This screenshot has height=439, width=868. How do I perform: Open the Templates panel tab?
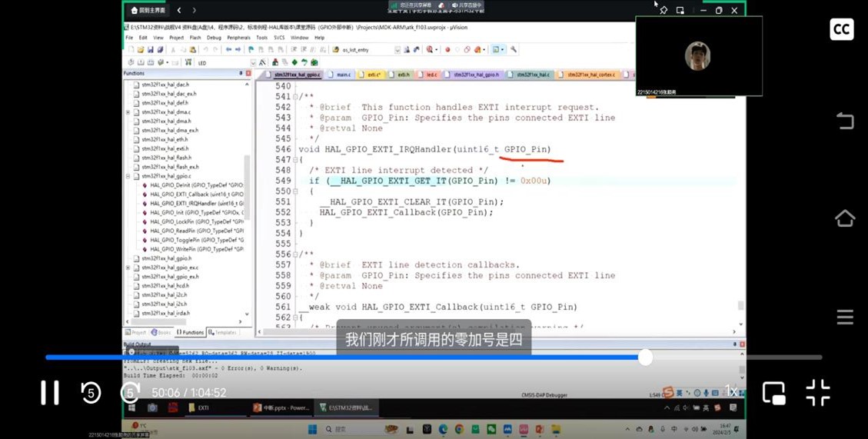click(x=222, y=333)
